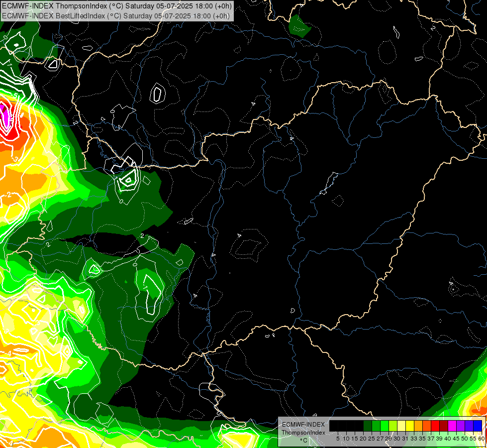
Task: Pick the purple 45–50 legend swatch
Action: click(x=461, y=426)
